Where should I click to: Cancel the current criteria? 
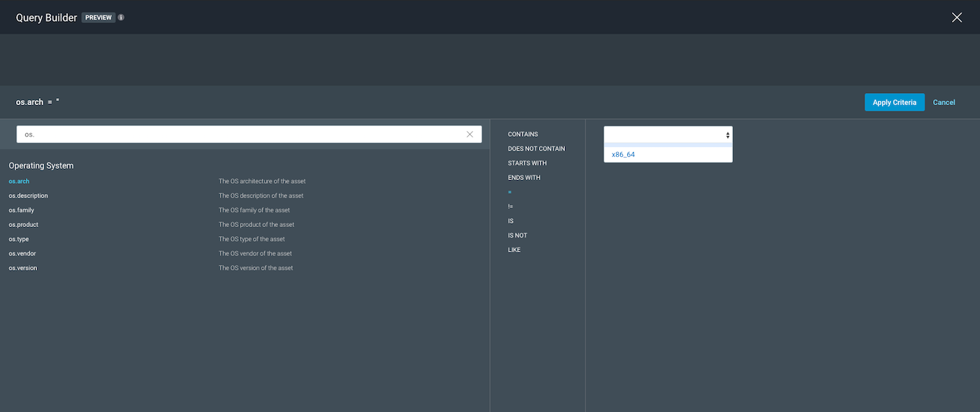tap(944, 102)
